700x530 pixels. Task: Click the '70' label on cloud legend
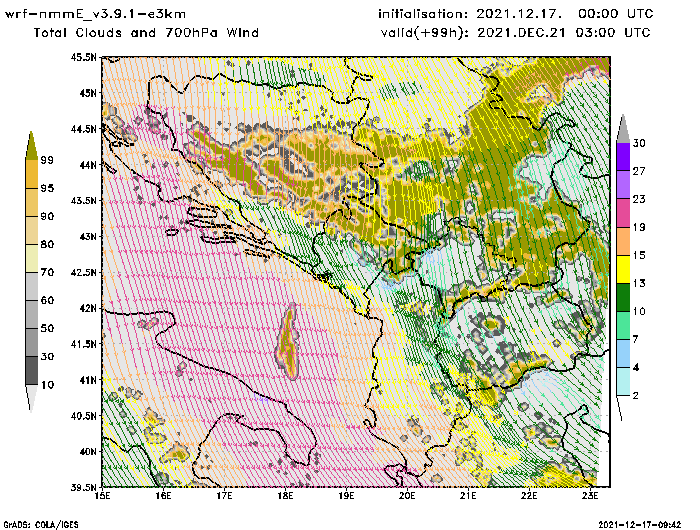click(x=47, y=272)
